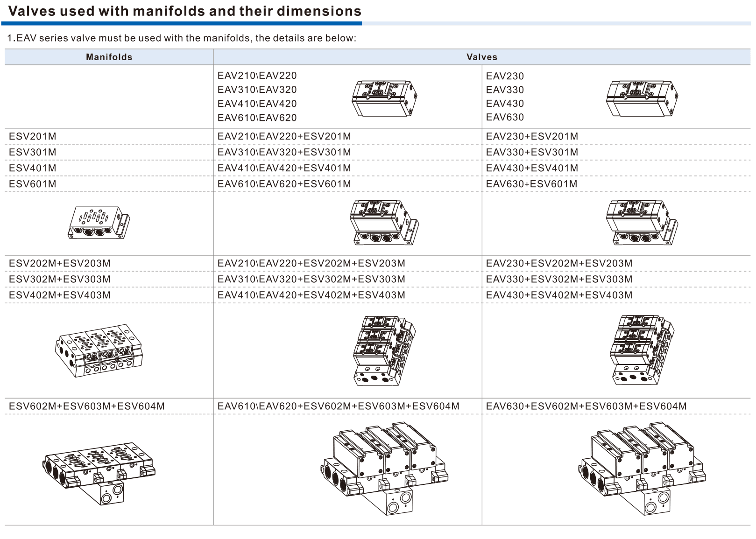
Task: Select the 'EAV330+ESV301M' cell
Action: [616, 152]
